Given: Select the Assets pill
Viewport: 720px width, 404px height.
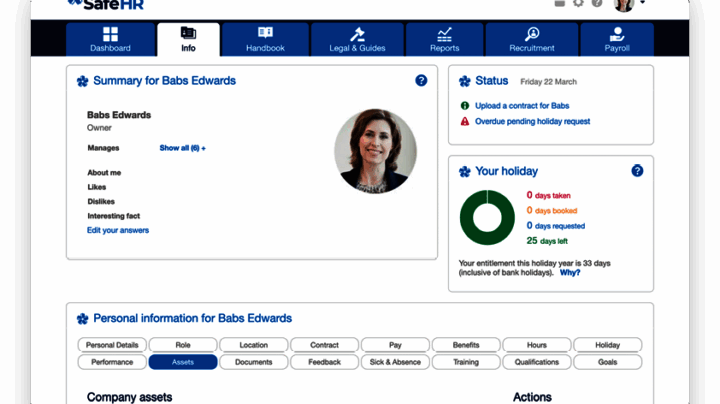Looking at the screenshot, I should (x=183, y=362).
